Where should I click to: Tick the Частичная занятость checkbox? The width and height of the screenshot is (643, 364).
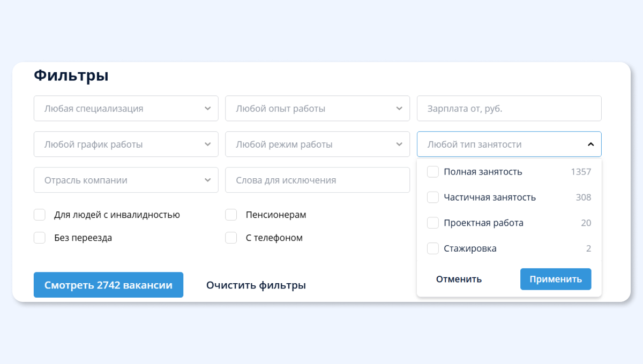[x=433, y=198]
